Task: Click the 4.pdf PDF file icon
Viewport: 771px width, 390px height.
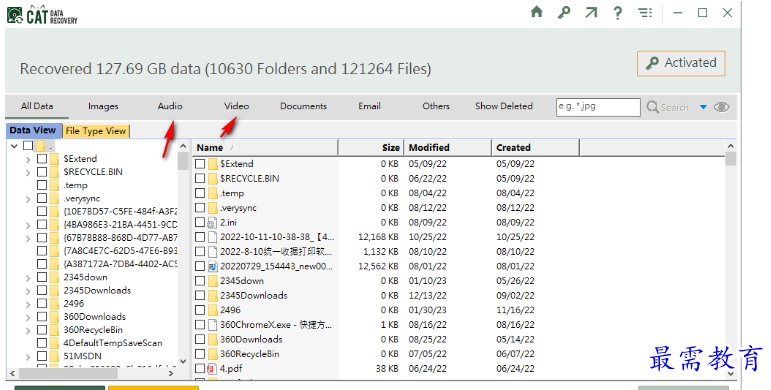Action: 212,368
